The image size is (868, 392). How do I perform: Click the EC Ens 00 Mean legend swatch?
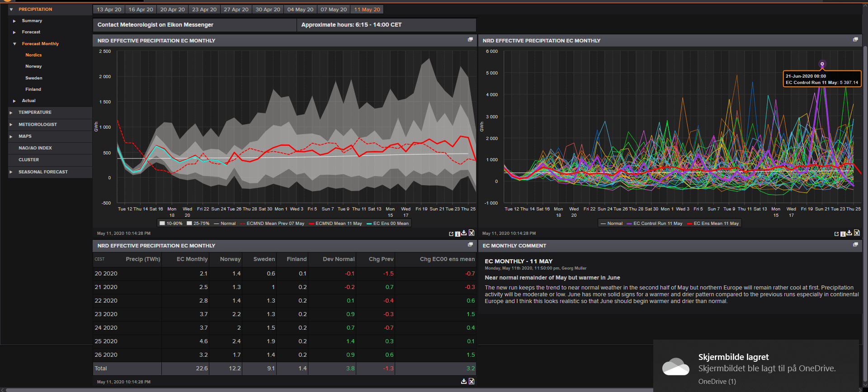point(369,223)
